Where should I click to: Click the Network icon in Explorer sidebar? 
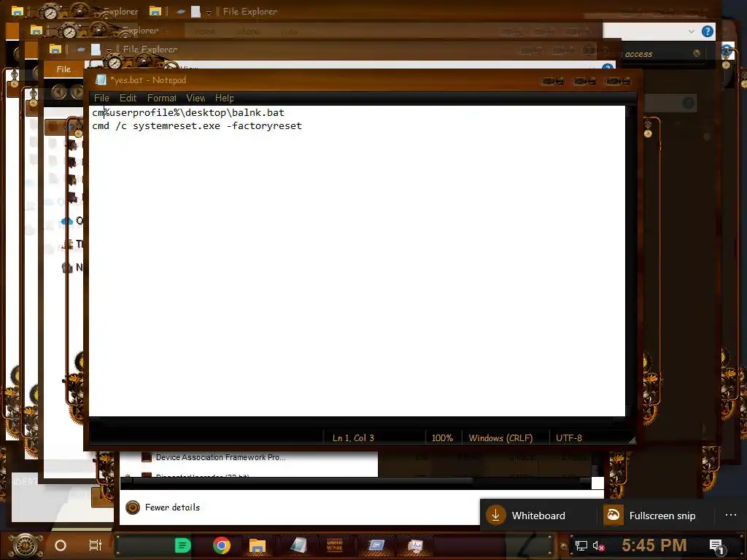coord(67,268)
